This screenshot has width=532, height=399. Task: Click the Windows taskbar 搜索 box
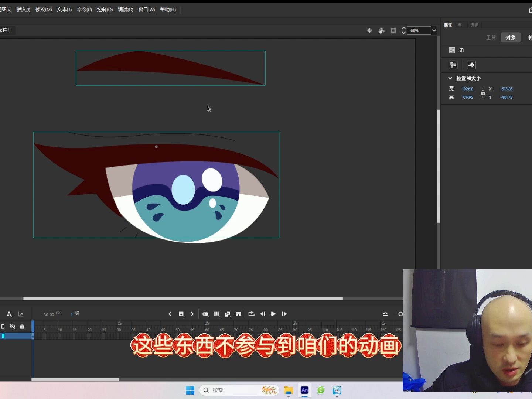point(239,390)
